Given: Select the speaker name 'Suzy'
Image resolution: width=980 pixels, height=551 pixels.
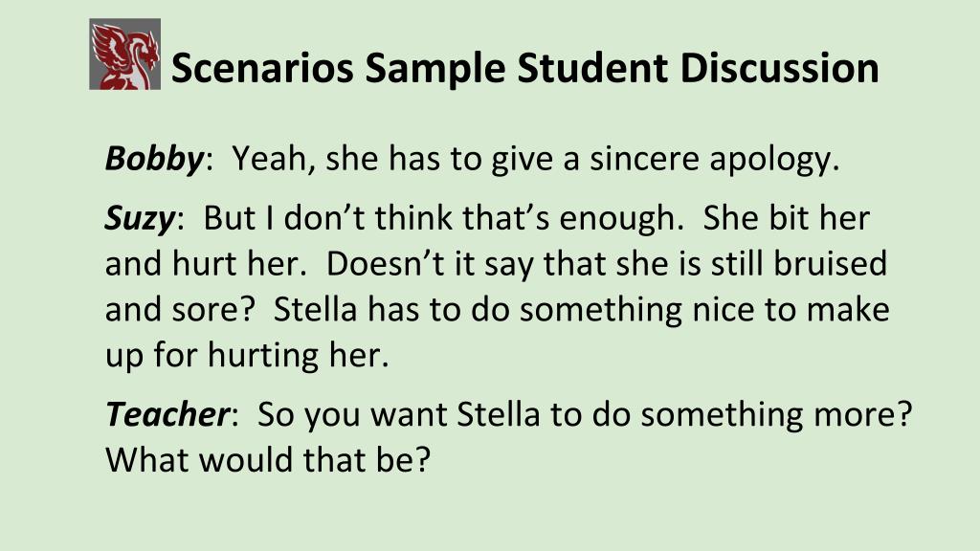Looking at the screenshot, I should (140, 218).
